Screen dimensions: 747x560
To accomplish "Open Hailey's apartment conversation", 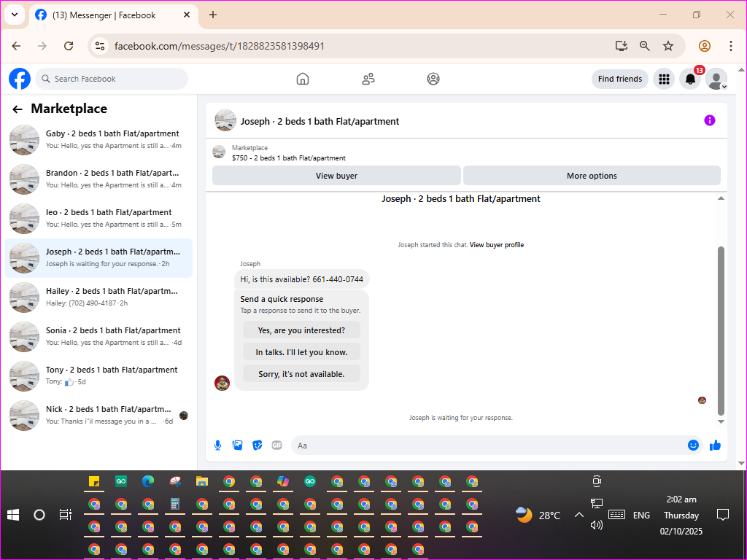I will tap(98, 297).
